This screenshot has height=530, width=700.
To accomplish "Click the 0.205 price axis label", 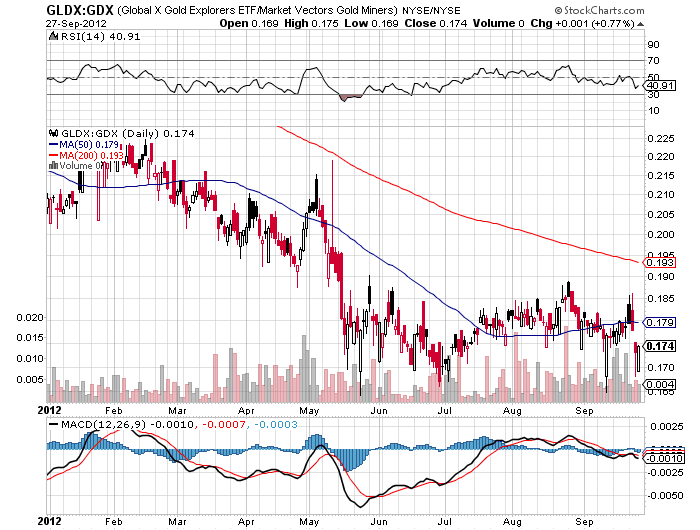I will (x=661, y=214).
